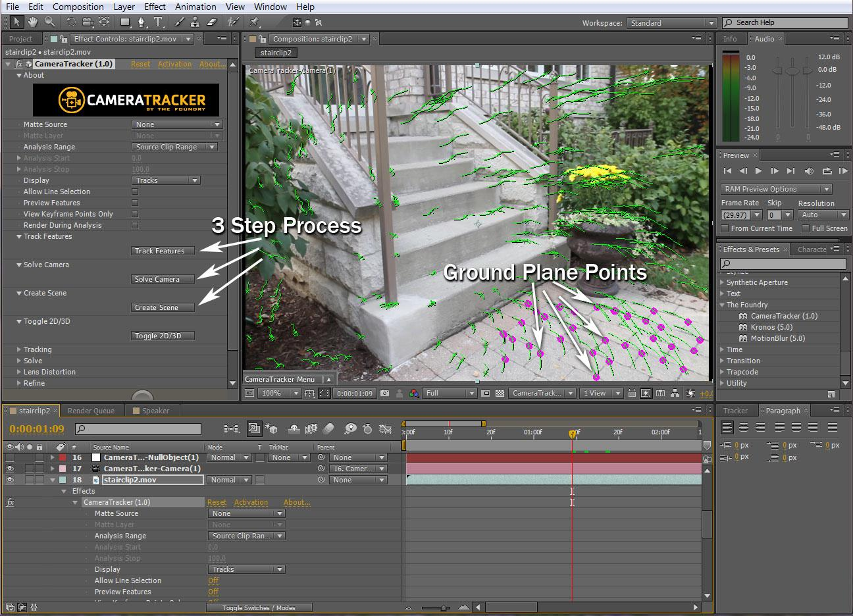Viewport: 853px width, 616px height.
Task: Click Show Channel RGB icon
Action: 414,393
